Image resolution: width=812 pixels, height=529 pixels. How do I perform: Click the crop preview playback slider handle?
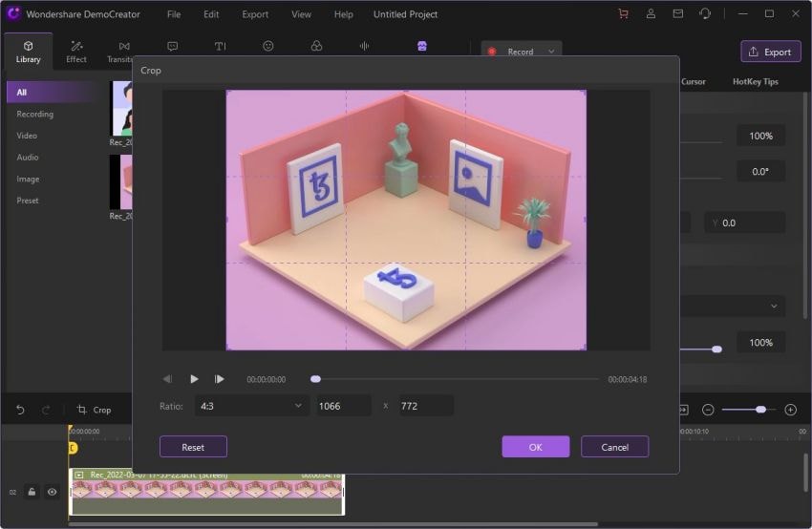click(315, 379)
